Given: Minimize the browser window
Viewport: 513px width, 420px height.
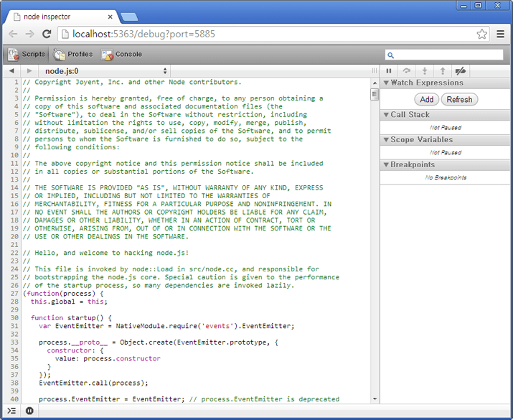Looking at the screenshot, I should point(463,5).
